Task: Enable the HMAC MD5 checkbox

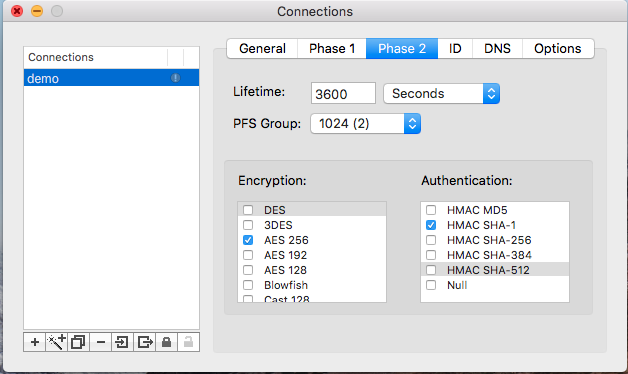Action: click(431, 210)
